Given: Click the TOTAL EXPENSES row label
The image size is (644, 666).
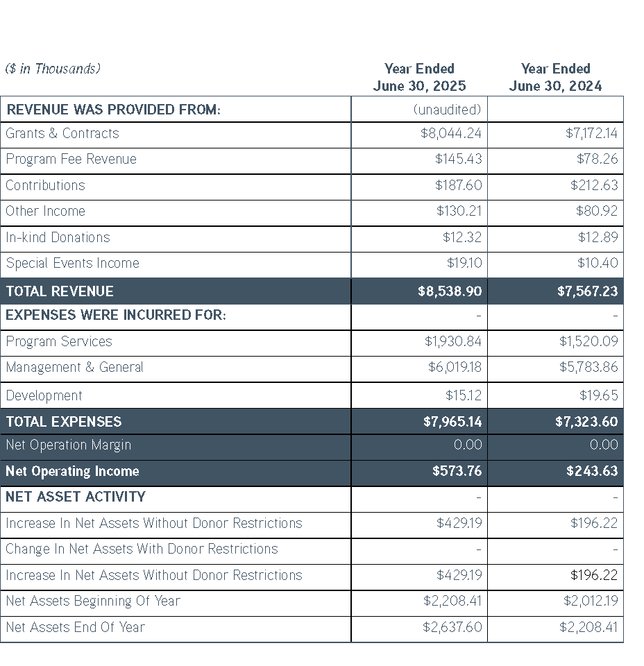Looking at the screenshot, I should point(63,422).
